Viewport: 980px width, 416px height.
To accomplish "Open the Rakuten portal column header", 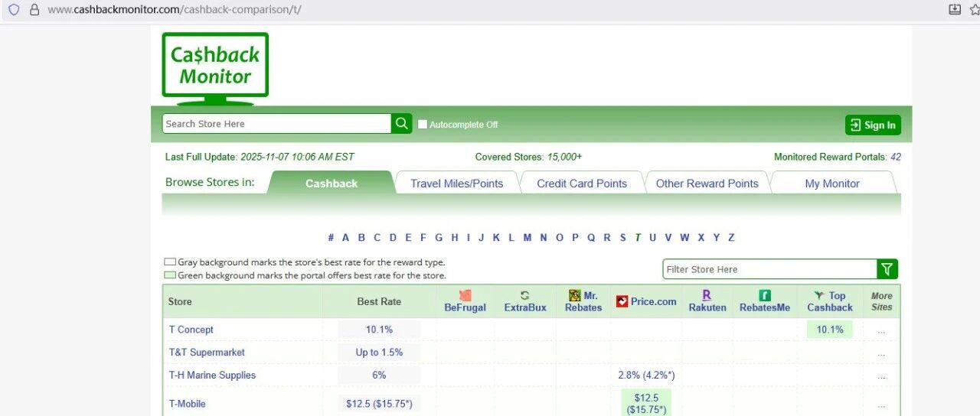I will [x=707, y=301].
